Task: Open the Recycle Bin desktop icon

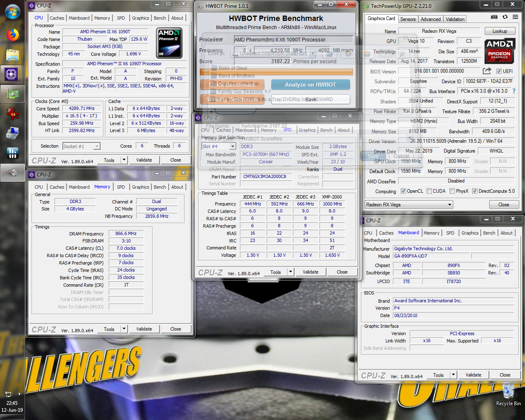Action: 508,395
